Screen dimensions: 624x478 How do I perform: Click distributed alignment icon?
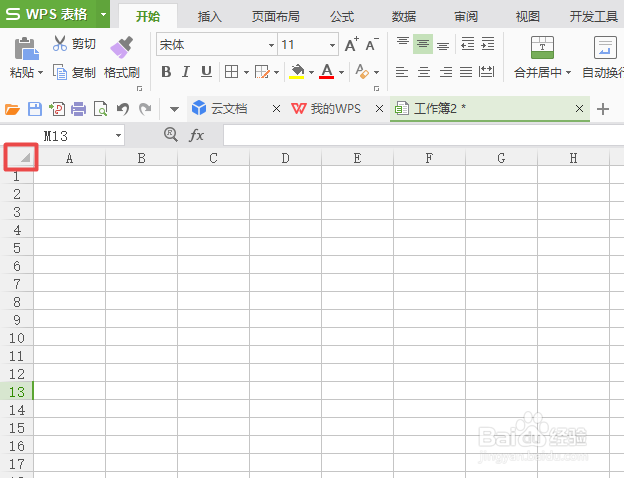(x=486, y=72)
